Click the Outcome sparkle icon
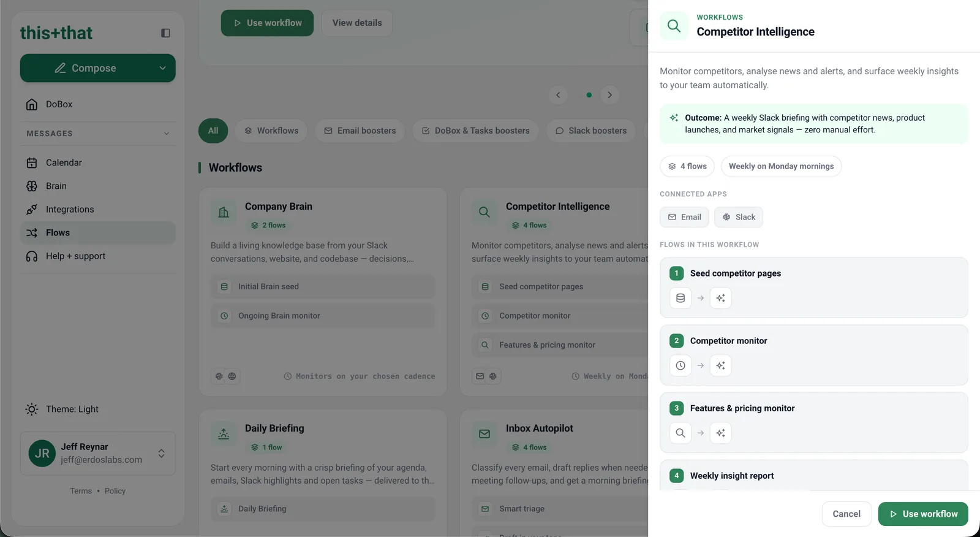The height and width of the screenshot is (537, 980). pyautogui.click(x=674, y=118)
